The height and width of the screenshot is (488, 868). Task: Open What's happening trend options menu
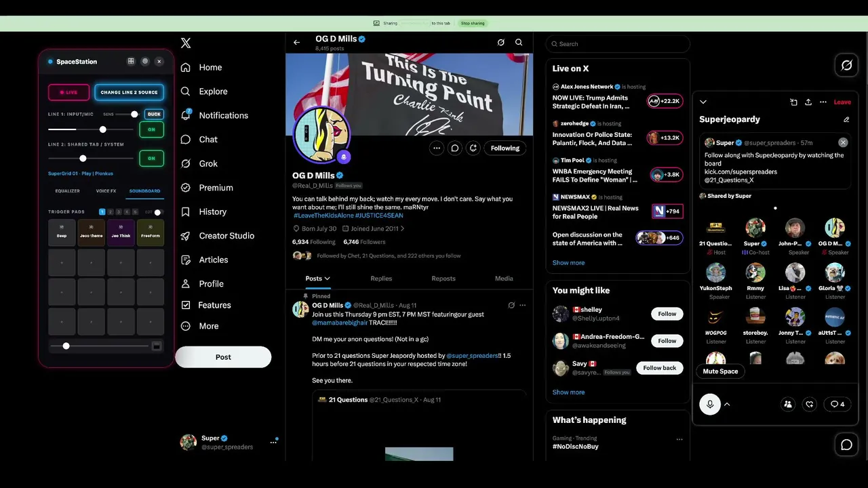[x=679, y=439]
